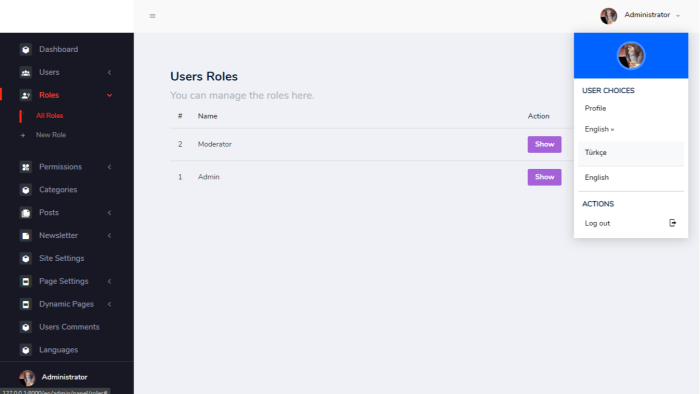The height and width of the screenshot is (394, 700).
Task: Open the Permissions label in sidebar
Action: click(60, 167)
